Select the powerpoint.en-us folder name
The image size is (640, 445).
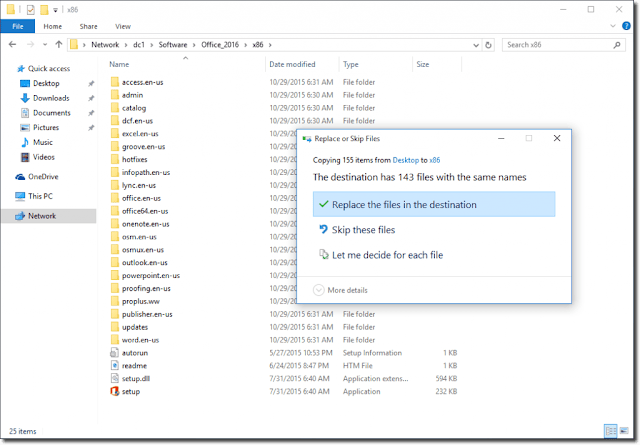tap(151, 276)
